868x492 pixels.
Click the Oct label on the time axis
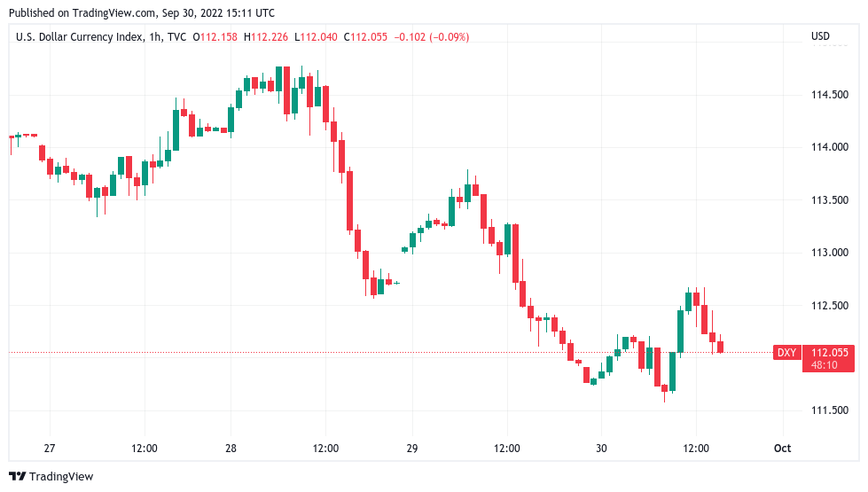click(782, 448)
